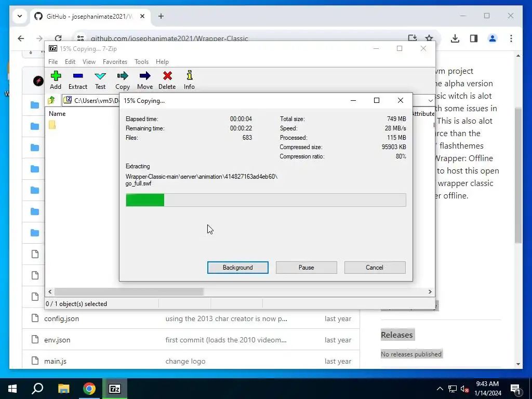Screen dimensions: 532x399
Task: Open the main.js file link
Action: coord(55,361)
